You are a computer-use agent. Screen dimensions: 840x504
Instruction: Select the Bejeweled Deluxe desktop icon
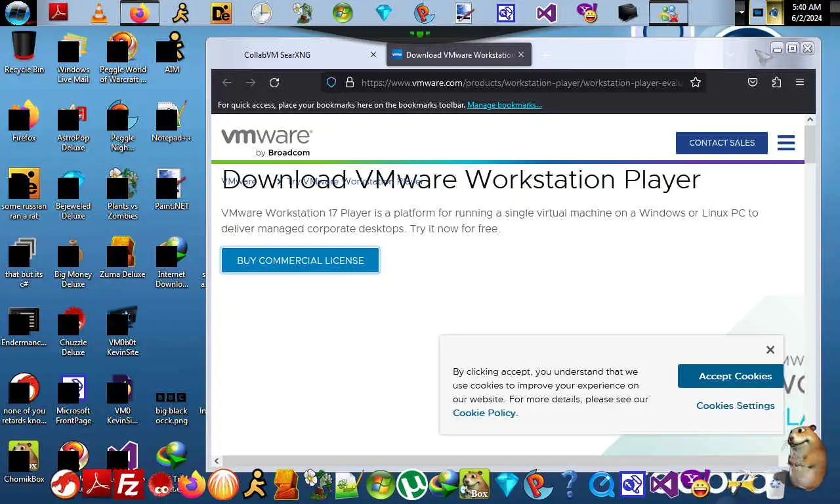(x=73, y=194)
